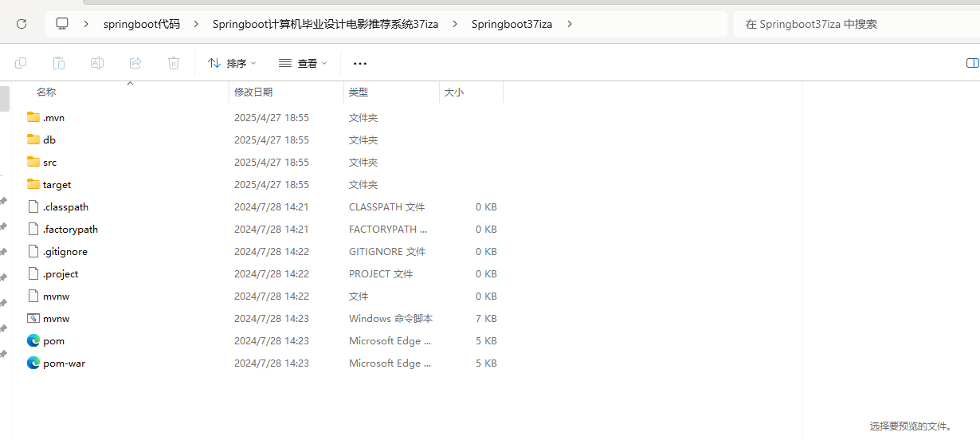The height and width of the screenshot is (440, 980).
Task: Navigate to Springboot计算机毕业设计电影推荐系统37iza breadcrumb
Action: pyautogui.click(x=325, y=24)
